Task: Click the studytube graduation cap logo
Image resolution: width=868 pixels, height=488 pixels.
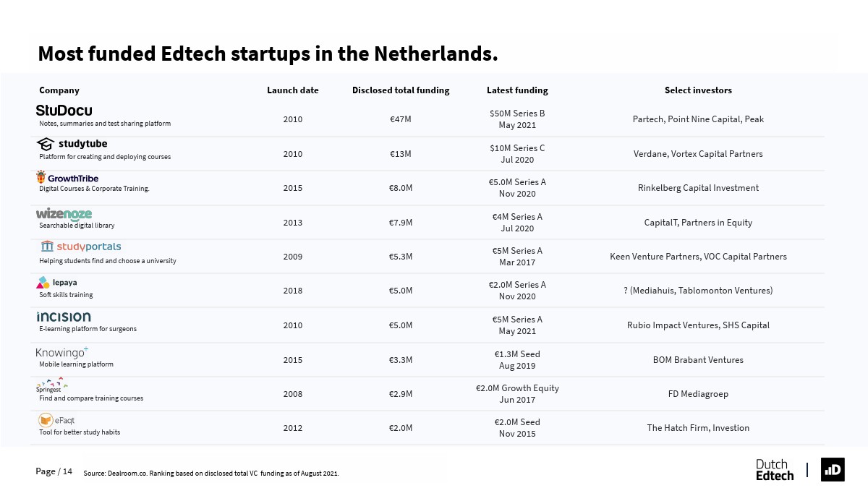Action: pyautogui.click(x=46, y=144)
